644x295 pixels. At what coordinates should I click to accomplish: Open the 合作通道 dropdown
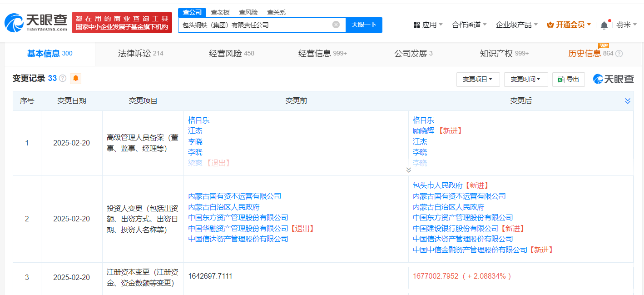469,25
